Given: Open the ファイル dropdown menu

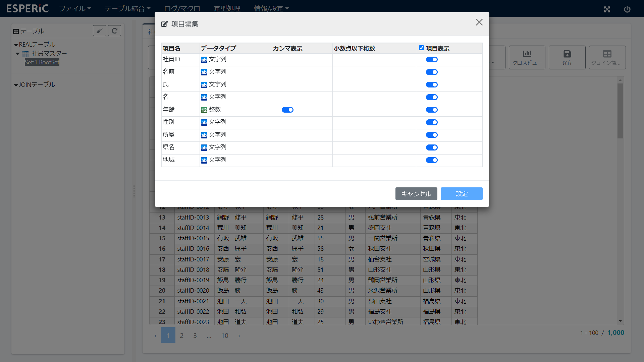Looking at the screenshot, I should [75, 8].
